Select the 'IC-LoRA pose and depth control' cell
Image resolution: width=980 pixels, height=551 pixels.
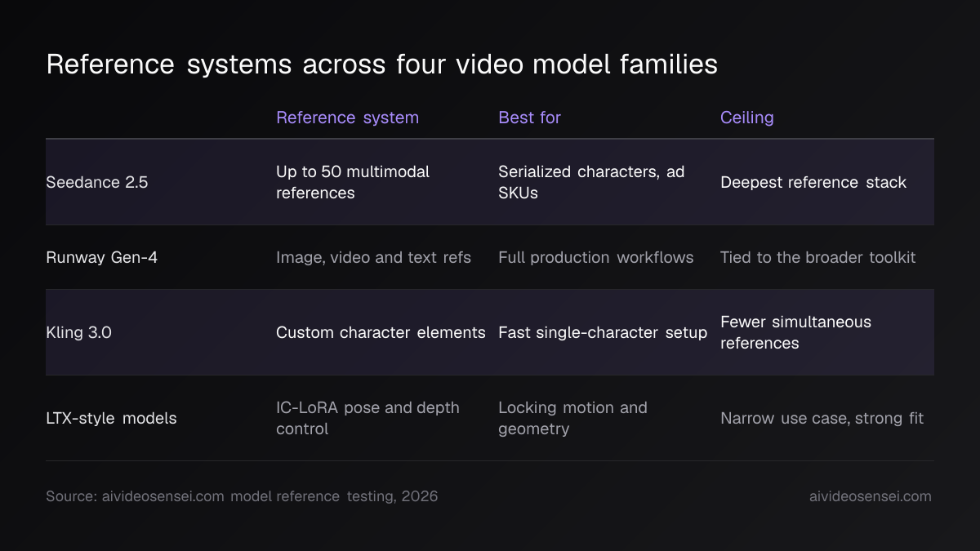[x=367, y=418]
